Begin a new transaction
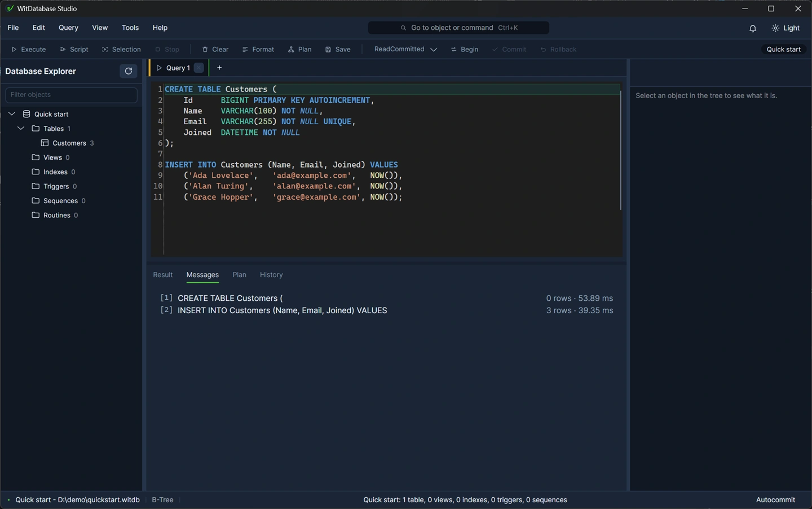 coord(465,49)
